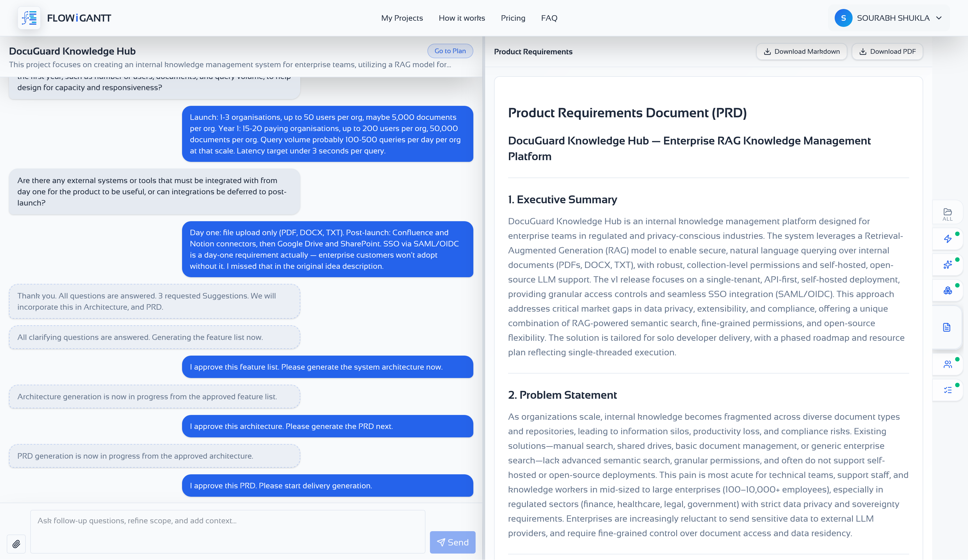Click the project description text under title
The width and height of the screenshot is (968, 560).
230,64
